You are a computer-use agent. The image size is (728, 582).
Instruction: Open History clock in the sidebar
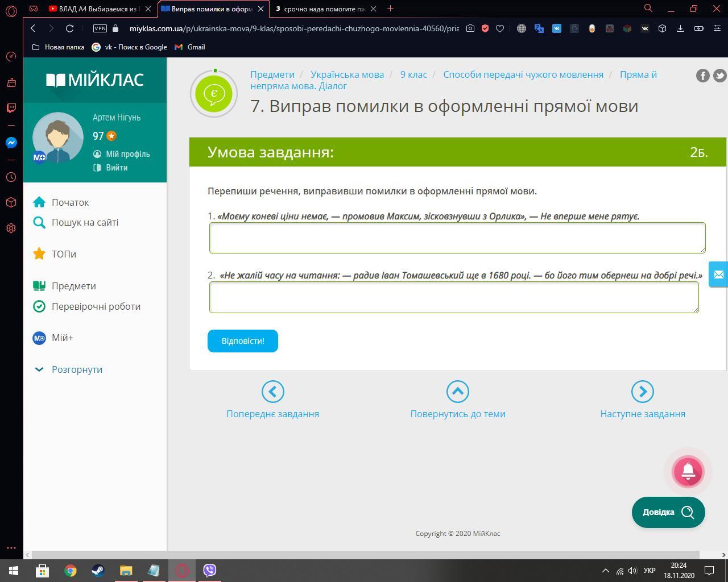click(x=11, y=177)
